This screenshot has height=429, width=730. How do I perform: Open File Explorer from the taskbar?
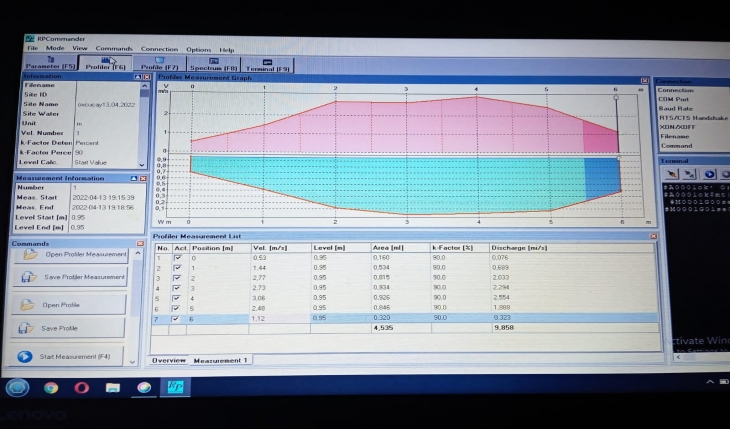(113, 388)
